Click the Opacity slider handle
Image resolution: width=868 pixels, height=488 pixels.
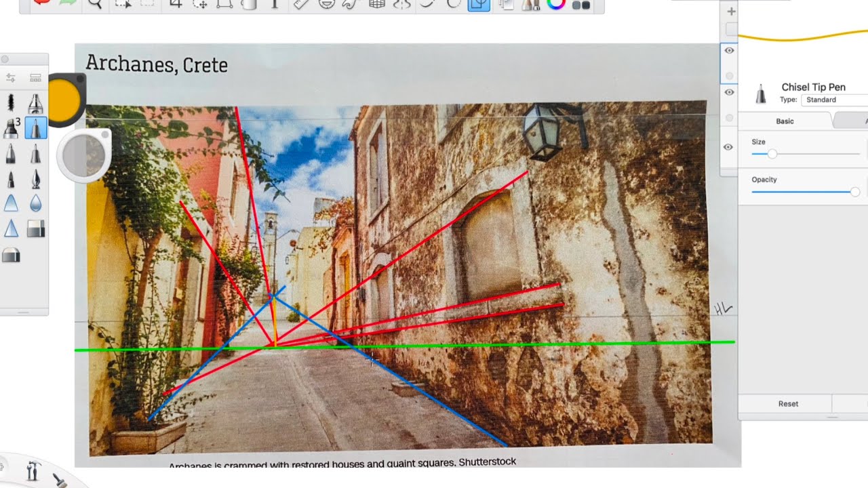[855, 192]
